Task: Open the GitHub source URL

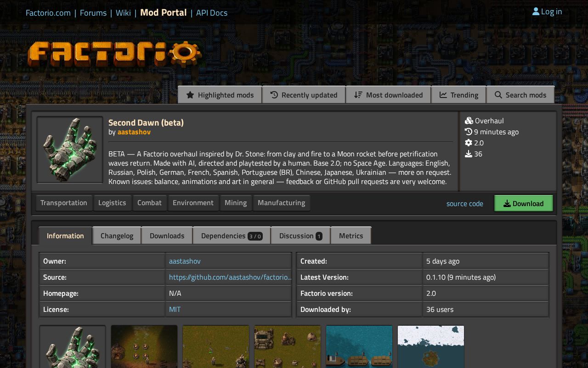Action: (x=230, y=277)
